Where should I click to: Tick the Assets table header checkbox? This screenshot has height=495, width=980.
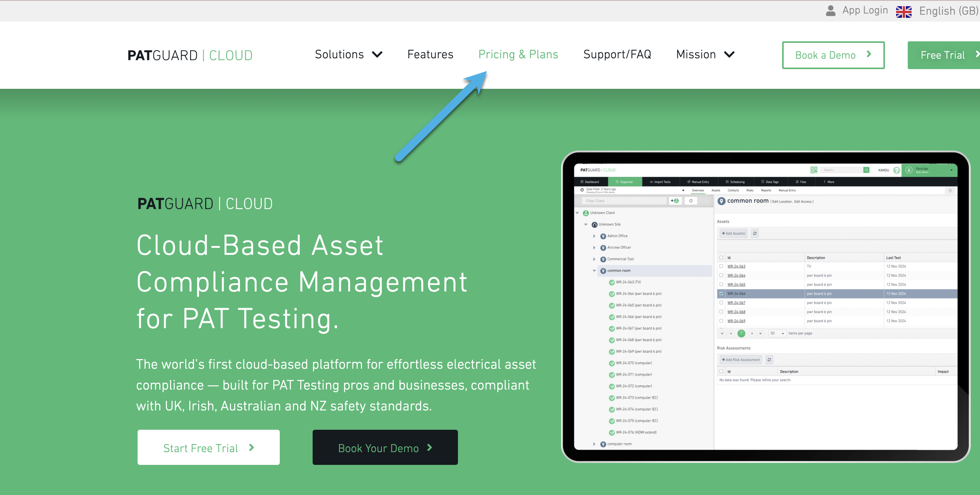coord(721,258)
